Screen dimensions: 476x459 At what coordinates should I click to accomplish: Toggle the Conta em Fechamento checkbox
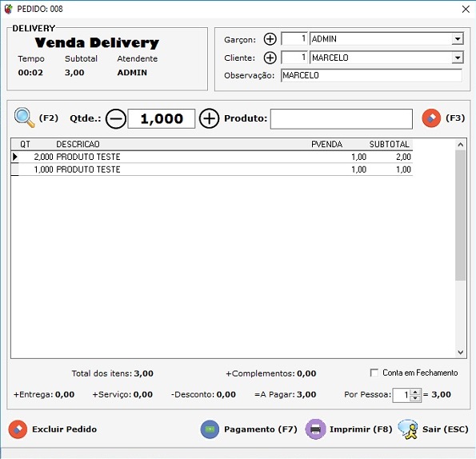click(x=374, y=373)
